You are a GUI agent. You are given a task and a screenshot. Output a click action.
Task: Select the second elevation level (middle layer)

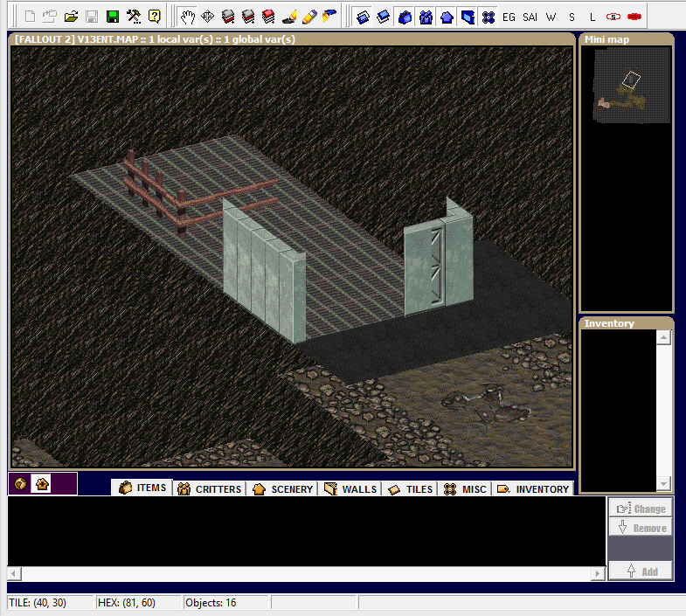(x=248, y=17)
